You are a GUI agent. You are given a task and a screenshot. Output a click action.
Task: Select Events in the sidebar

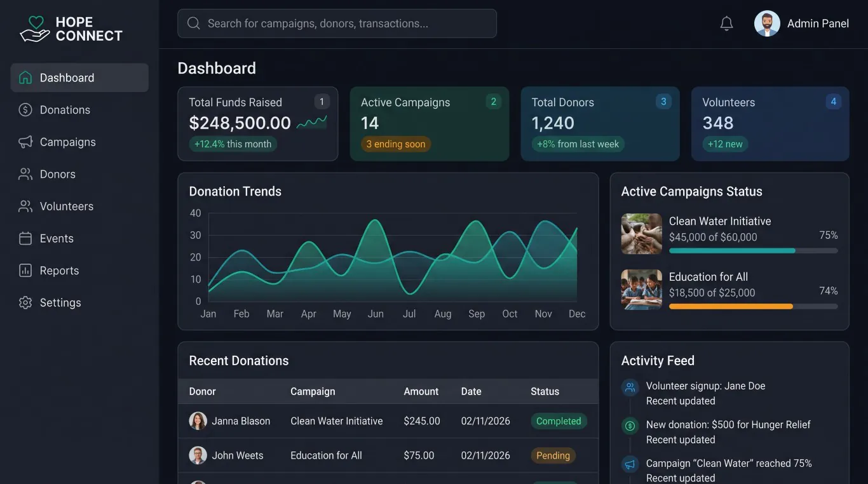79,238
